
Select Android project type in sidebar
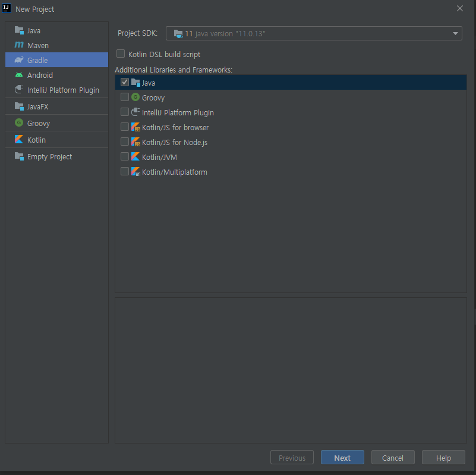(57, 75)
